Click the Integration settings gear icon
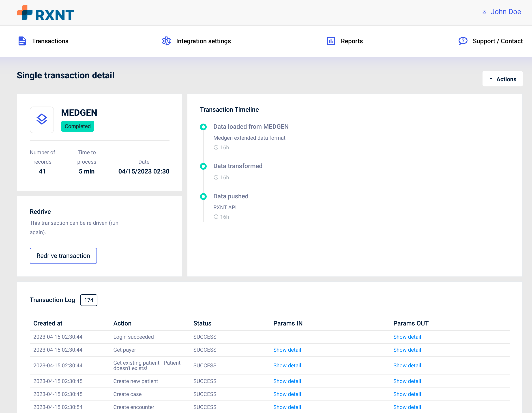Screen dimensions: 532x413 [x=166, y=41]
